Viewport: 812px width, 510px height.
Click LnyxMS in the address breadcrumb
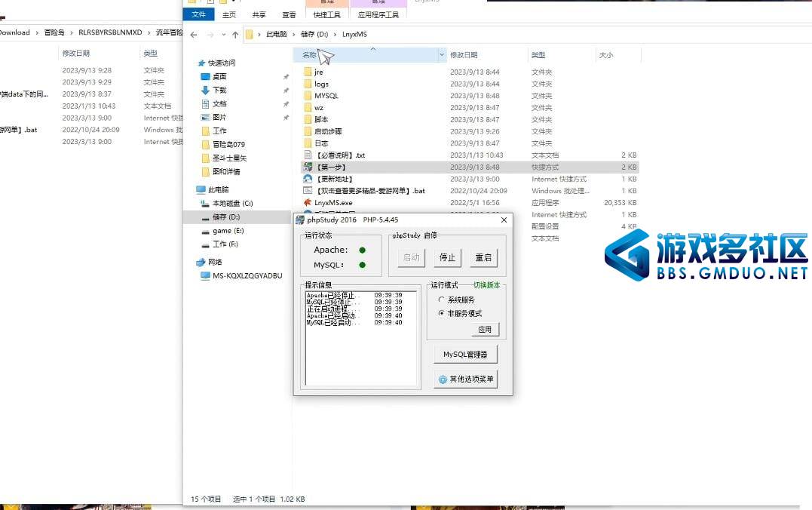(x=354, y=35)
